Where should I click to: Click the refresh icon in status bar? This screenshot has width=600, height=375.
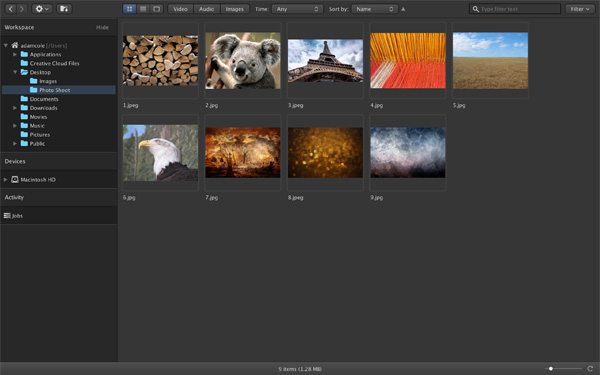coord(590,368)
